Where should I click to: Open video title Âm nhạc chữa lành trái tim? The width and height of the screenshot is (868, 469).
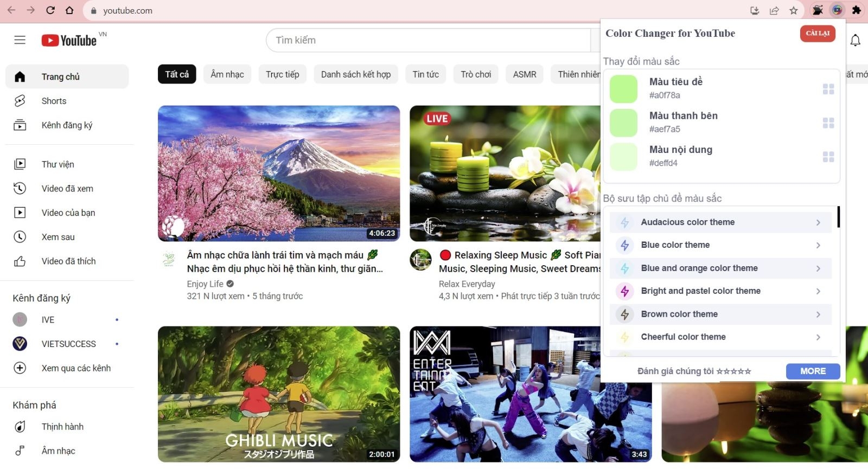click(x=285, y=262)
